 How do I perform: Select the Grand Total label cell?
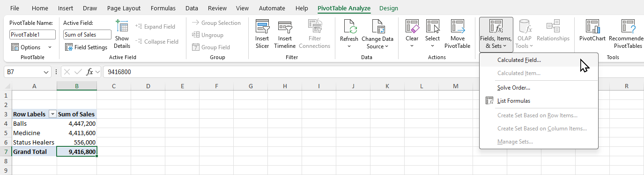34,152
